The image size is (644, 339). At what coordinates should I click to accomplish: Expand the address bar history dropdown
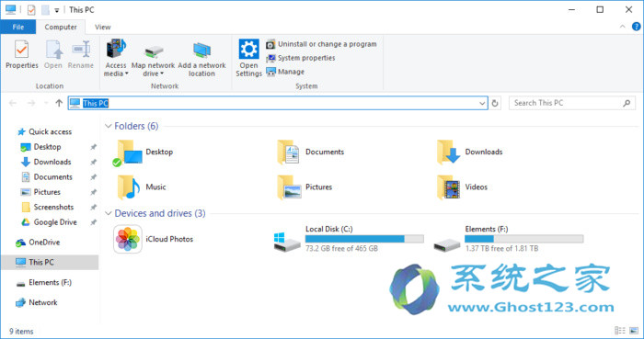tap(483, 103)
